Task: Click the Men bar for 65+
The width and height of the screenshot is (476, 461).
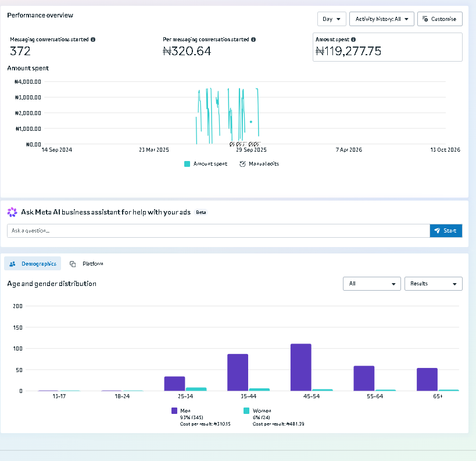Action: tap(427, 379)
